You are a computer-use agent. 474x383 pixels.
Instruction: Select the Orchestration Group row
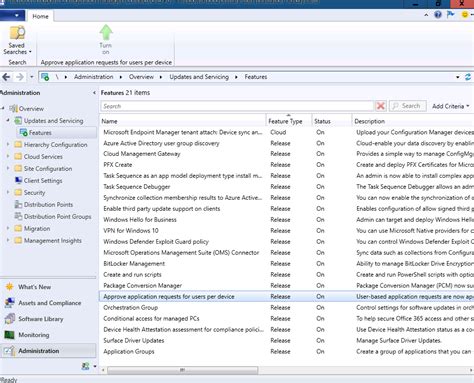click(x=287, y=308)
